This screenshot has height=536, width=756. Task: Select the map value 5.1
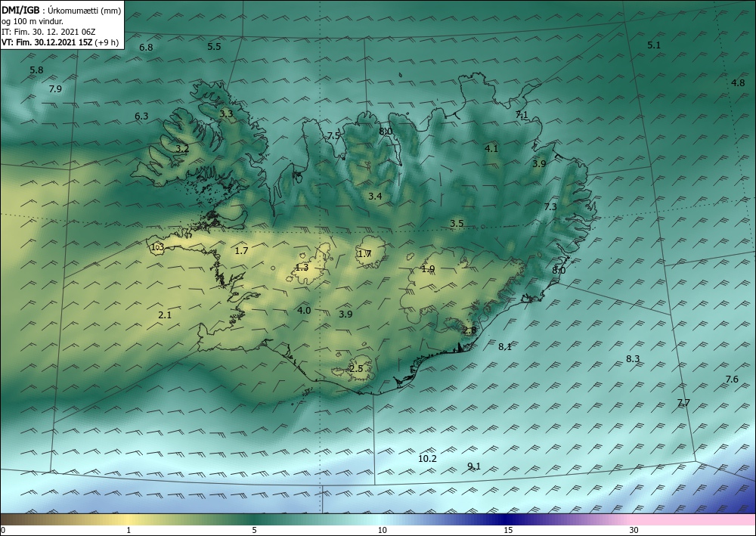[654, 45]
